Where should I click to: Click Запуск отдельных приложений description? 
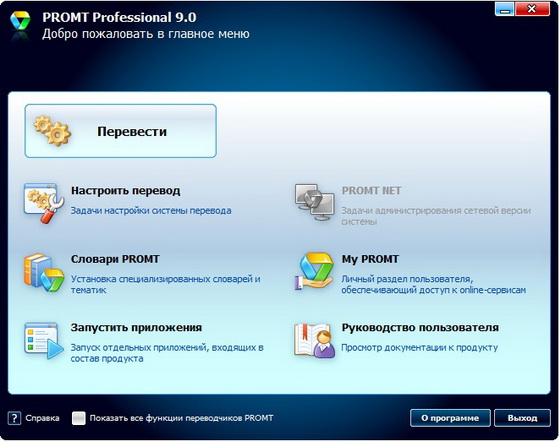coord(167,353)
